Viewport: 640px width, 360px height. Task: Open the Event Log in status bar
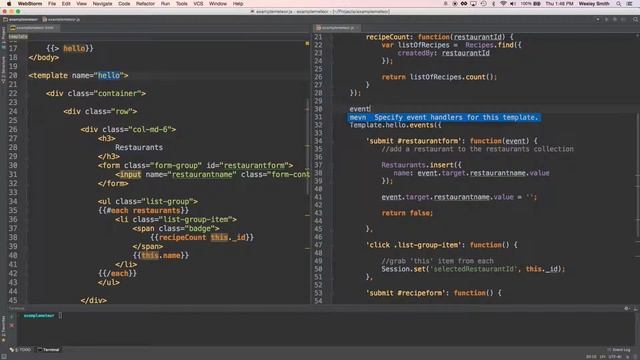(x=618, y=350)
